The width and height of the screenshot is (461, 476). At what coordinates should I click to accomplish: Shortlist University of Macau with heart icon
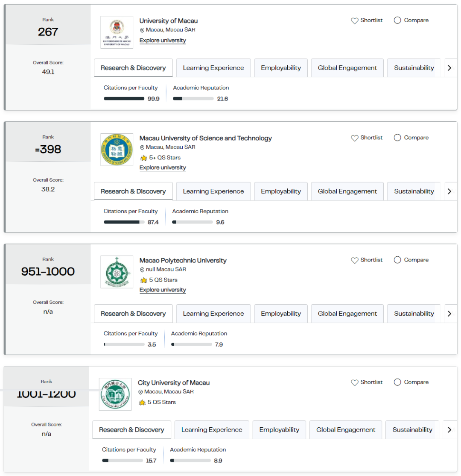(x=355, y=21)
